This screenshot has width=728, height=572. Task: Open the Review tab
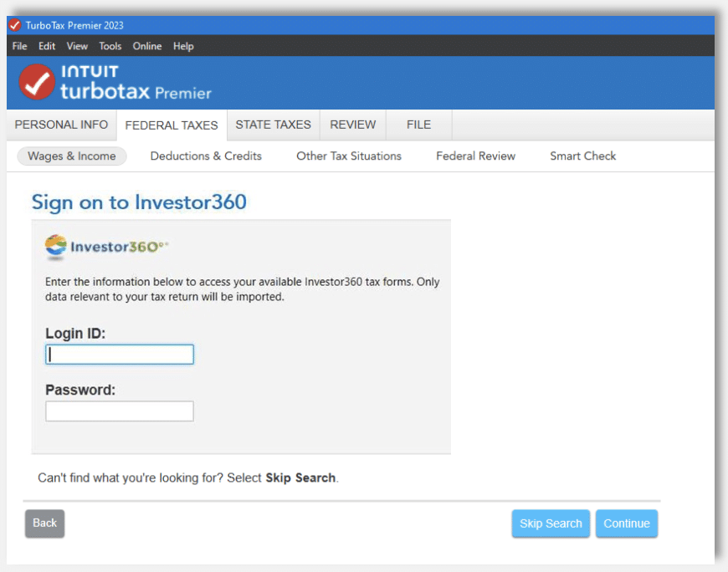point(352,124)
